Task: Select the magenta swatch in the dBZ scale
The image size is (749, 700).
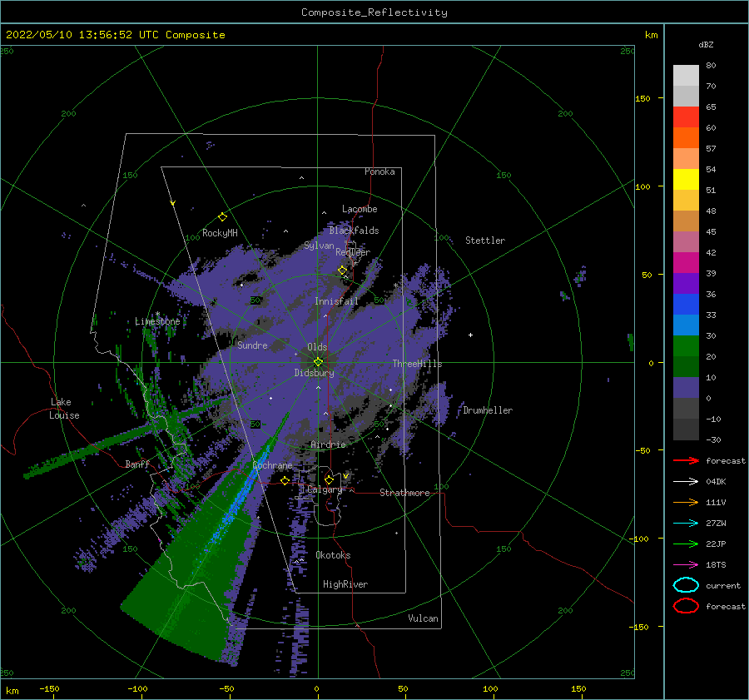Action: point(686,262)
